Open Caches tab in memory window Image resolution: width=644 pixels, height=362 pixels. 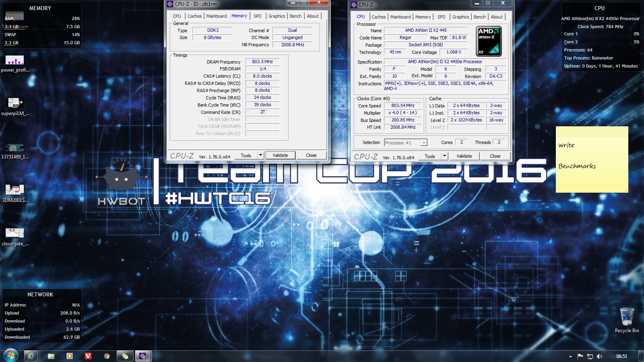point(195,16)
